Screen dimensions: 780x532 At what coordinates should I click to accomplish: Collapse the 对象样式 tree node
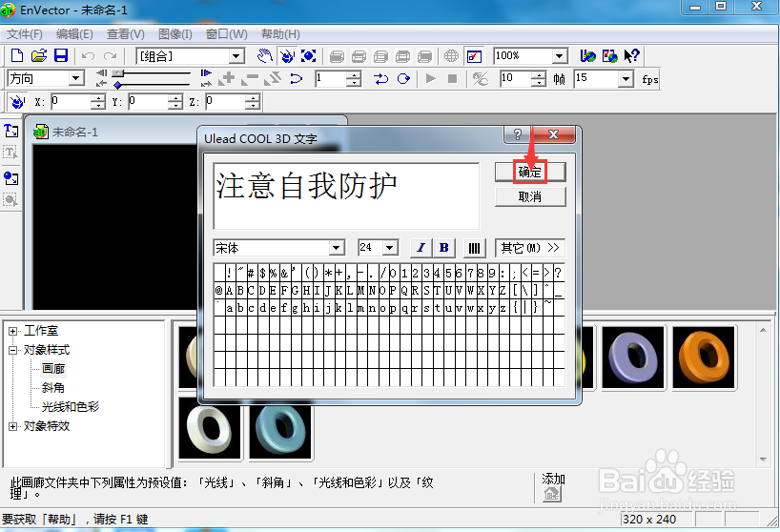click(x=12, y=350)
